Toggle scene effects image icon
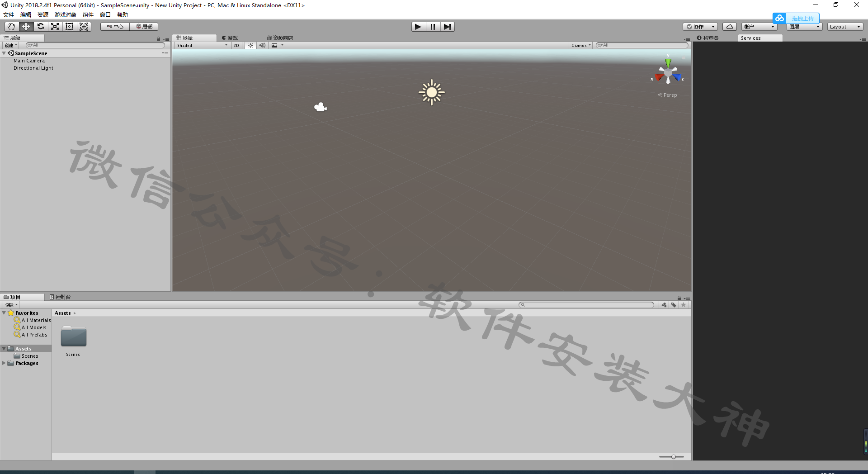This screenshot has height=474, width=868. tap(274, 45)
